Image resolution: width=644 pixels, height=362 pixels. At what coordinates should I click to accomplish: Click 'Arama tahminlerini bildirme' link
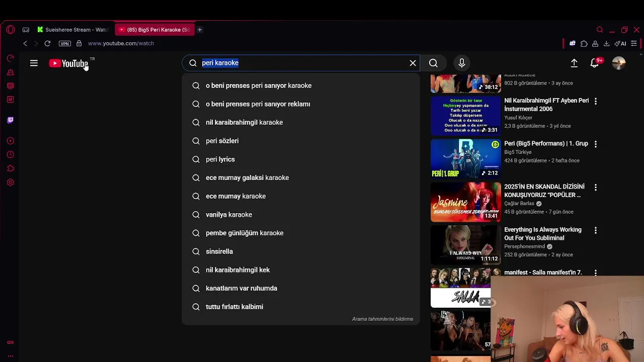[382, 319]
